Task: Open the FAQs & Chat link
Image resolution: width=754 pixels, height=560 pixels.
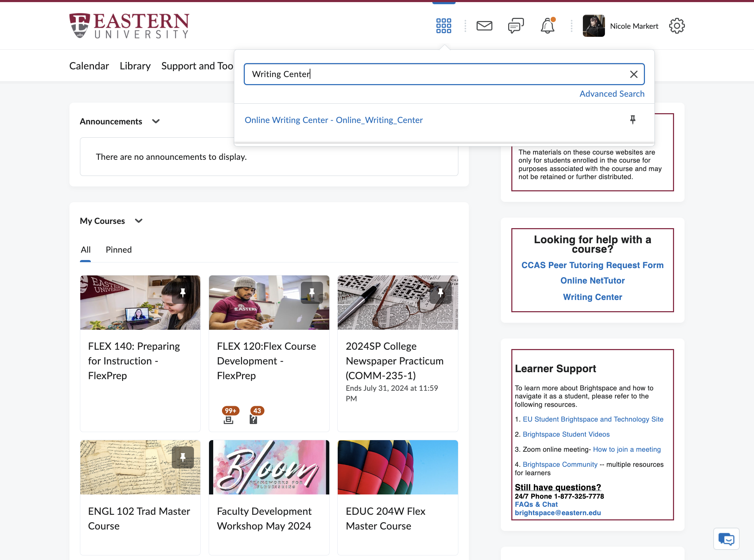Action: point(536,505)
